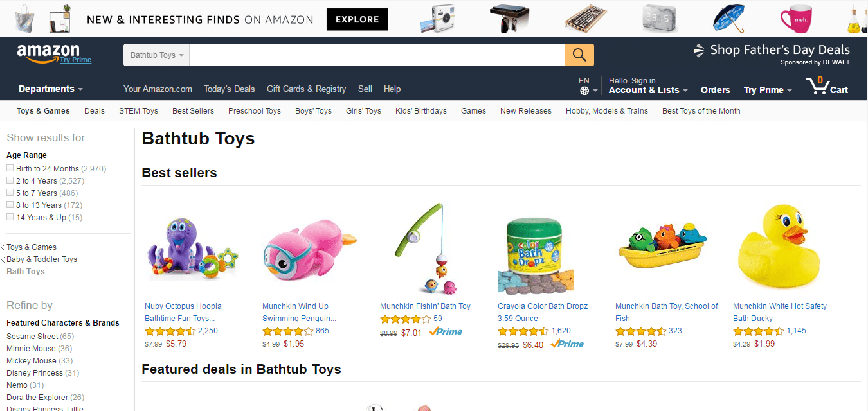Click the pink meh mug icon
The height and width of the screenshot is (411, 868).
point(796,19)
